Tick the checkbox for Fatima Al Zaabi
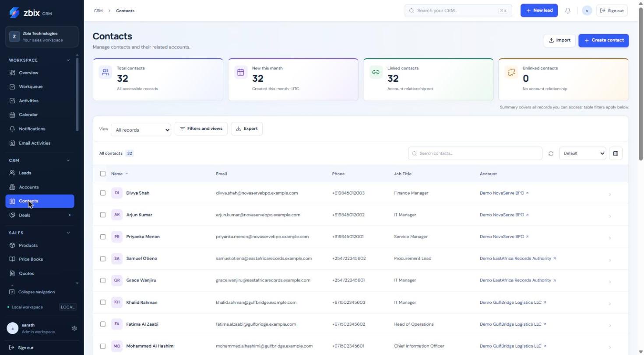The height and width of the screenshot is (355, 644). click(x=103, y=324)
